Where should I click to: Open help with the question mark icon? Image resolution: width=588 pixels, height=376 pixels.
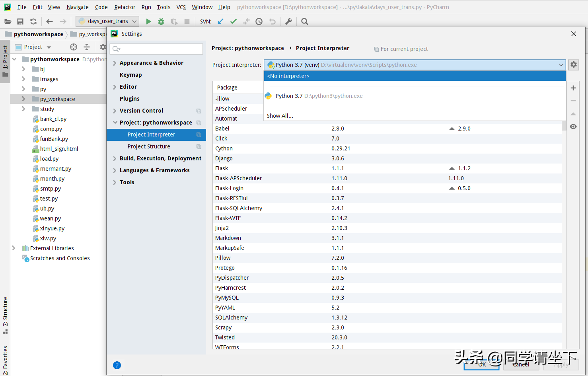coord(117,365)
